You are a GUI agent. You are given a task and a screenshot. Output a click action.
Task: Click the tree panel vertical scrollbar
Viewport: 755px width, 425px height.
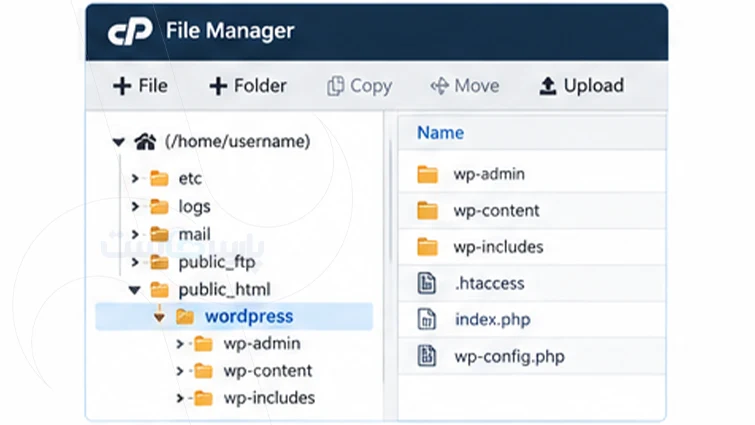point(390,201)
